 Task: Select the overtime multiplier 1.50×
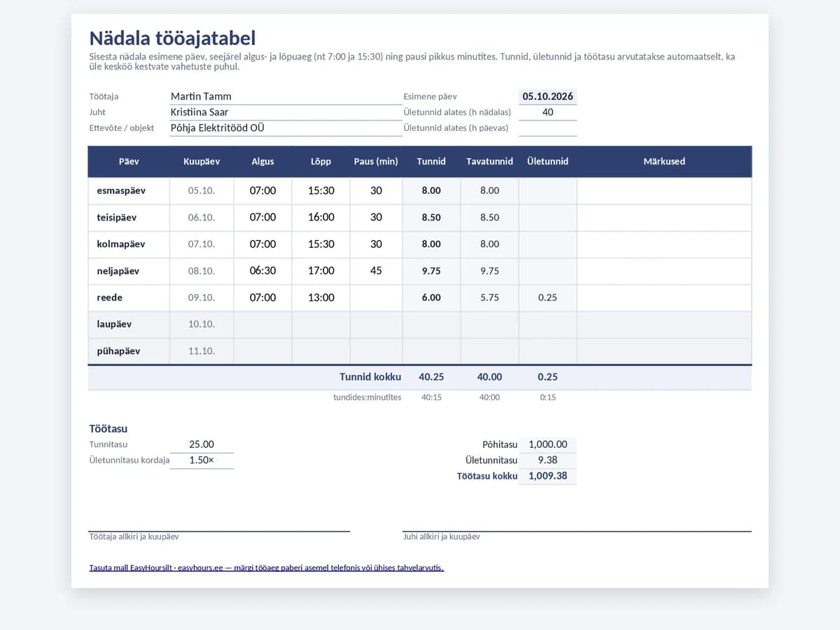[202, 461]
